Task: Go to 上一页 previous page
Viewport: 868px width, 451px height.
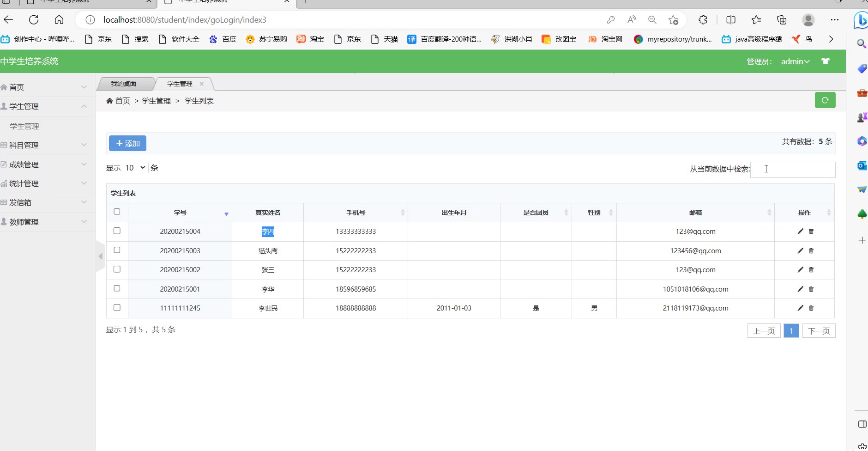Action: point(764,331)
